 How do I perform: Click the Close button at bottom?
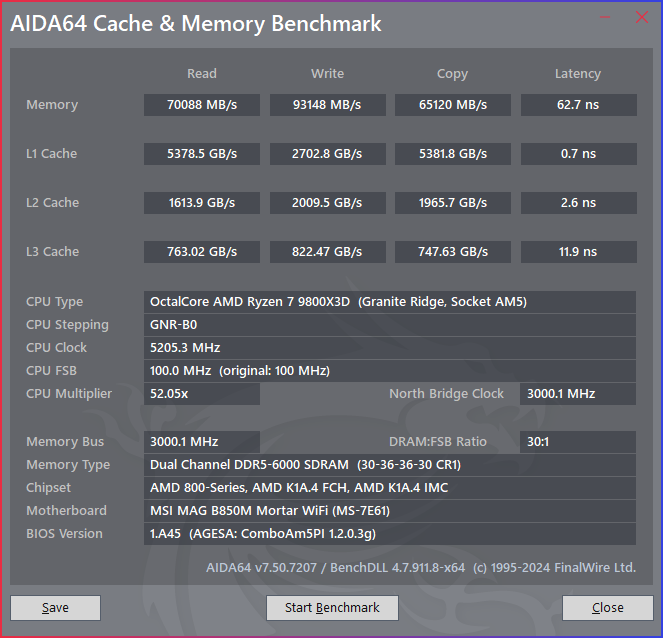click(x=607, y=607)
